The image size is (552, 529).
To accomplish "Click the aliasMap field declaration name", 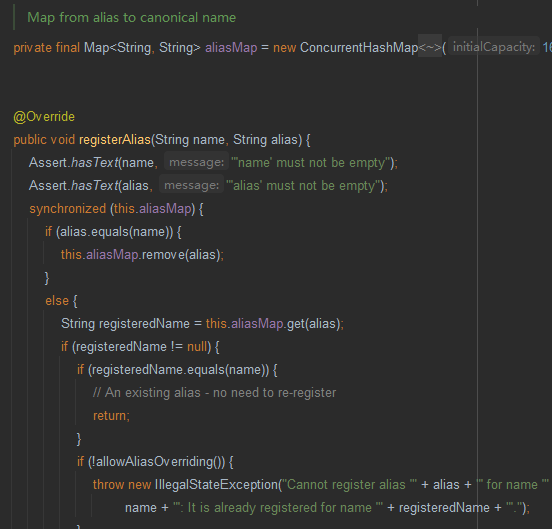I will pyautogui.click(x=231, y=48).
